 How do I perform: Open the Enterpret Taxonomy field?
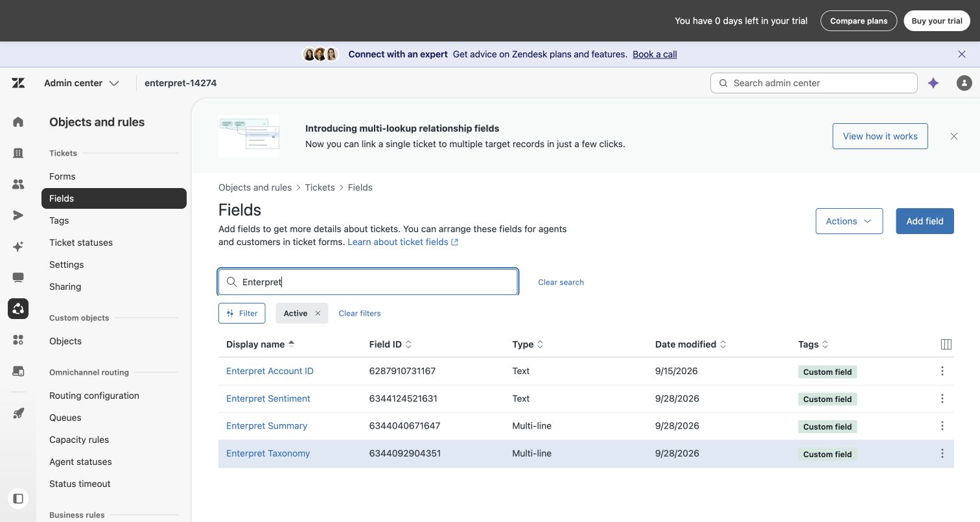point(268,453)
